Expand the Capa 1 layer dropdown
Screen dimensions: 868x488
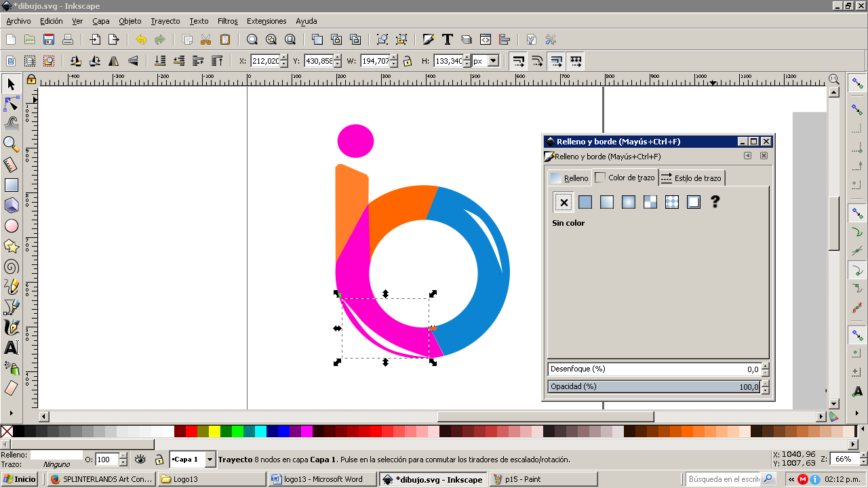coord(210,460)
